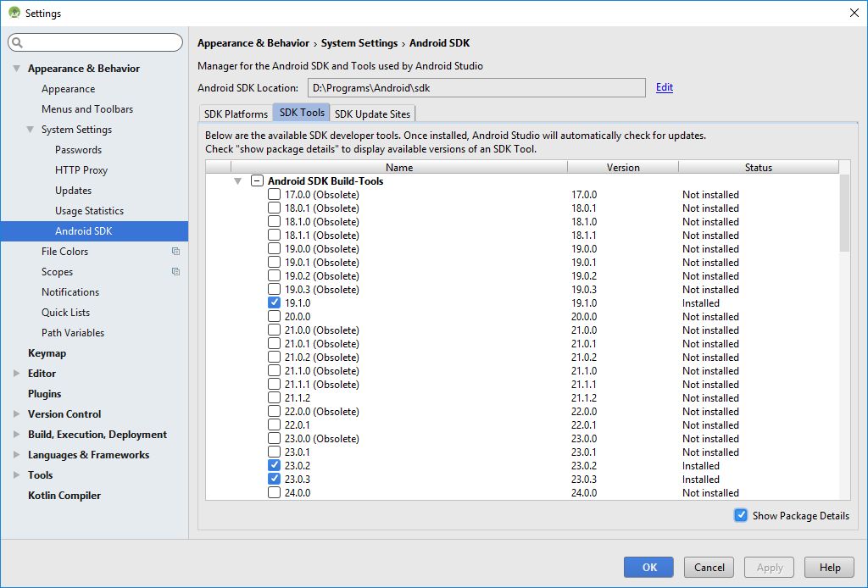Click the Cancel button
Image resolution: width=868 pixels, height=588 pixels.
[x=709, y=568]
